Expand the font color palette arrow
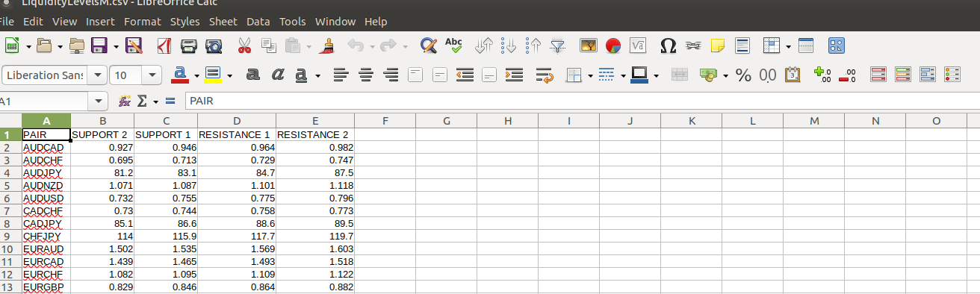Screen dimensions: 980x294 tap(196, 75)
